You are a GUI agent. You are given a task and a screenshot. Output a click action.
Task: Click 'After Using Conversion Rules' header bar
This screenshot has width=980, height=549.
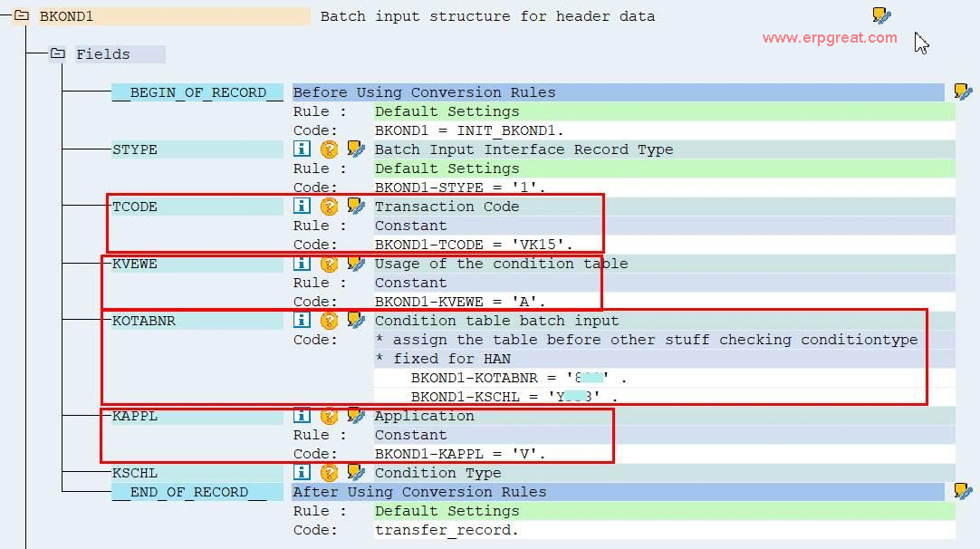pos(618,492)
